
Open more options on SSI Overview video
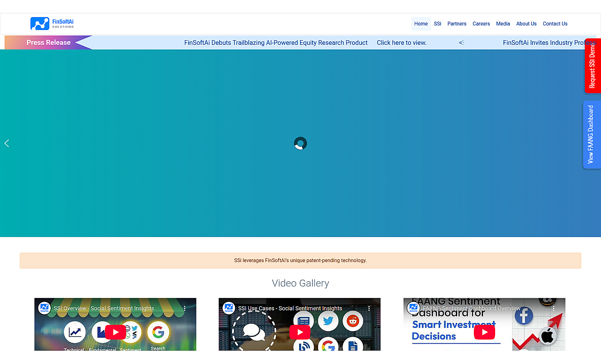pos(184,308)
